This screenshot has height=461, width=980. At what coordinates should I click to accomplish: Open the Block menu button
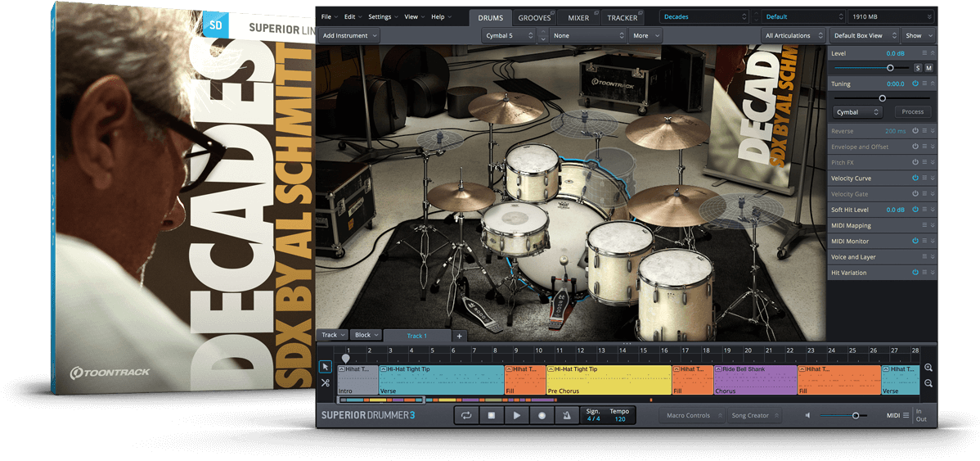(366, 335)
